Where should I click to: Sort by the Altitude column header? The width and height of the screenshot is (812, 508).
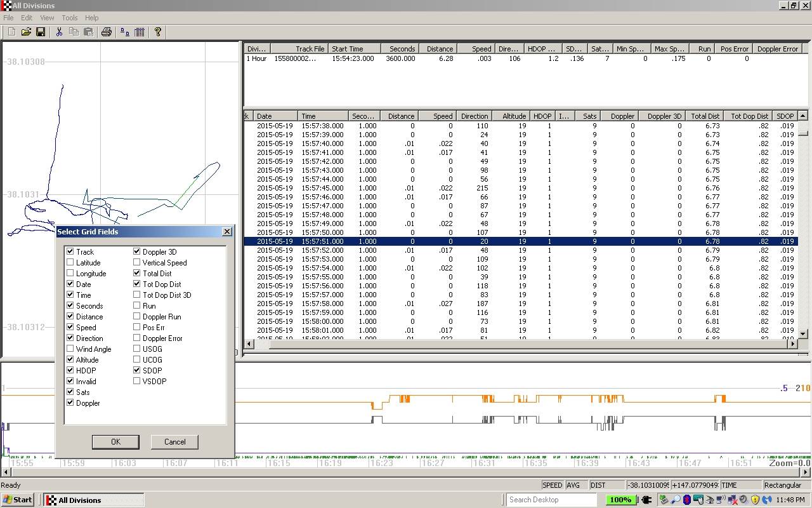pyautogui.click(x=513, y=116)
